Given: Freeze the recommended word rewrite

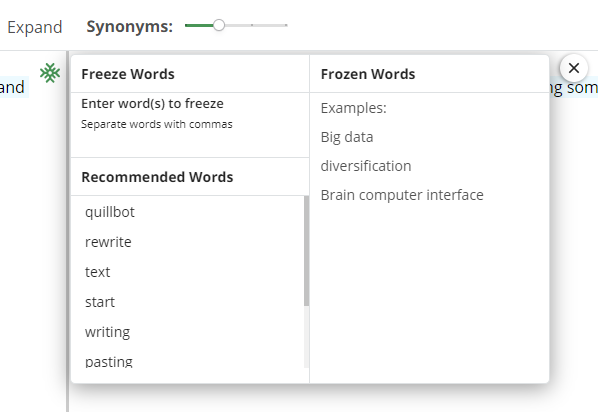Looking at the screenshot, I should [x=108, y=242].
